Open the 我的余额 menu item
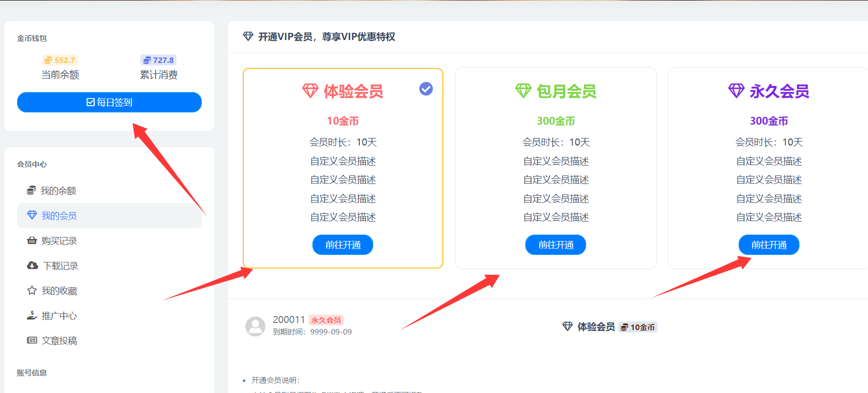This screenshot has width=868, height=393. coord(58,190)
